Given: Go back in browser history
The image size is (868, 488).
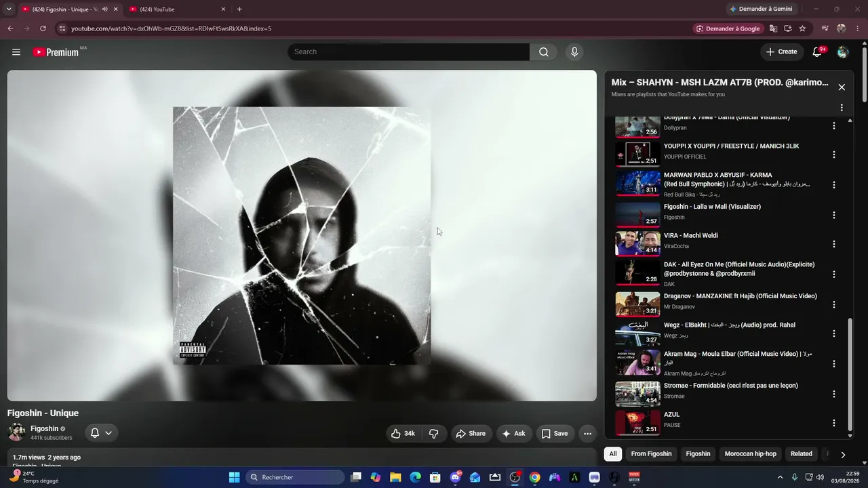Looking at the screenshot, I should pos(10,28).
